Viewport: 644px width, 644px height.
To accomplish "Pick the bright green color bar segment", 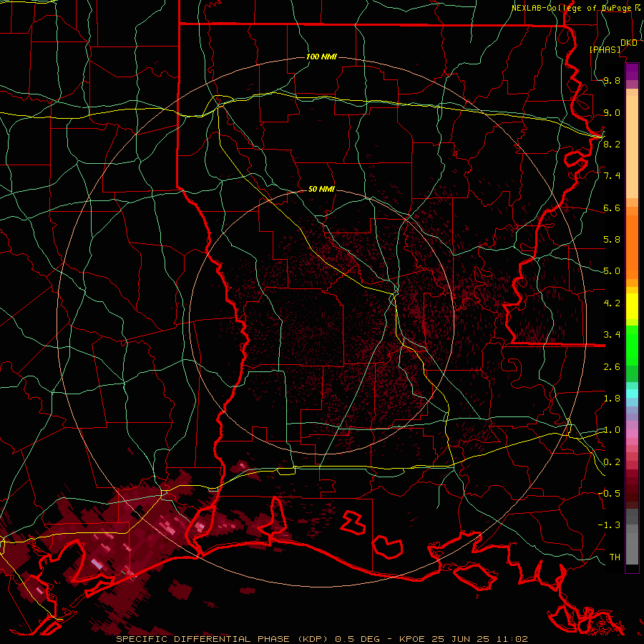I will pyautogui.click(x=632, y=346).
